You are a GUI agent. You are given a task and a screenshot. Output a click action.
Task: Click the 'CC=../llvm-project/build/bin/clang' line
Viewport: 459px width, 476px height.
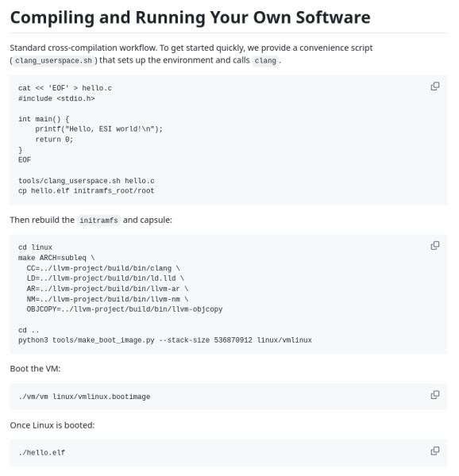point(103,268)
